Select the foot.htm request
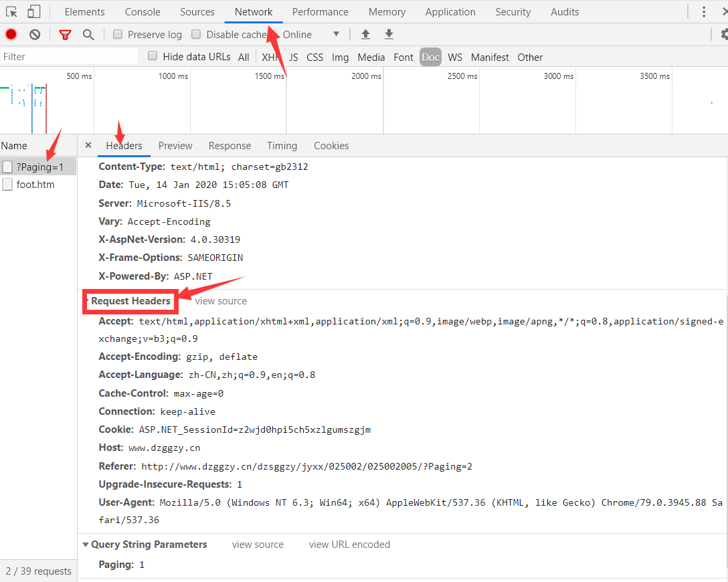This screenshot has width=728, height=582. click(36, 185)
